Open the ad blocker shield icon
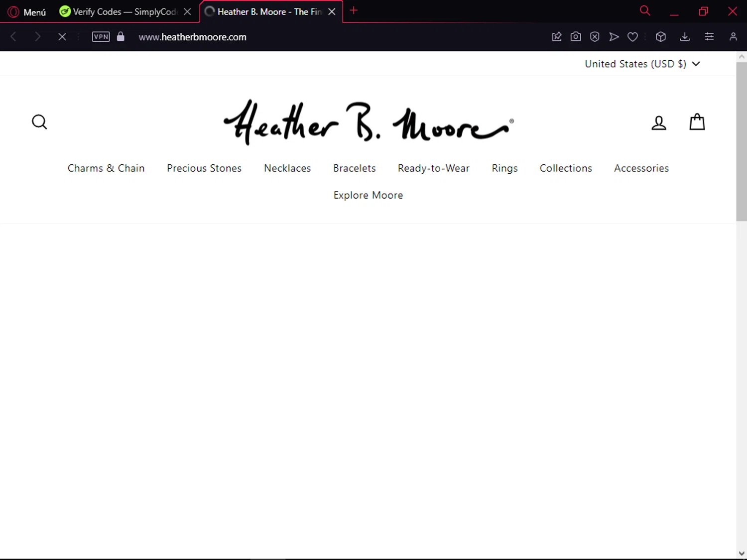The image size is (747, 560). pyautogui.click(x=595, y=36)
